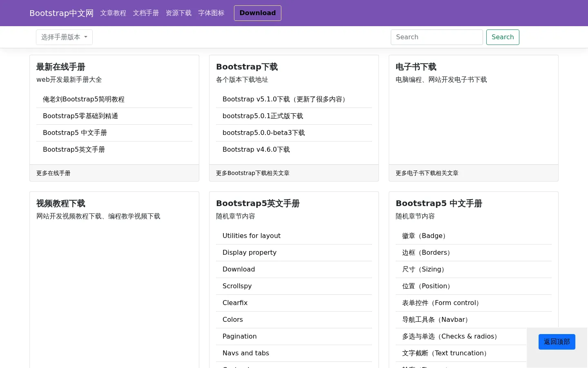Open Bootstrap5零基础到精通 link
This screenshot has width=588, height=368.
(80, 116)
